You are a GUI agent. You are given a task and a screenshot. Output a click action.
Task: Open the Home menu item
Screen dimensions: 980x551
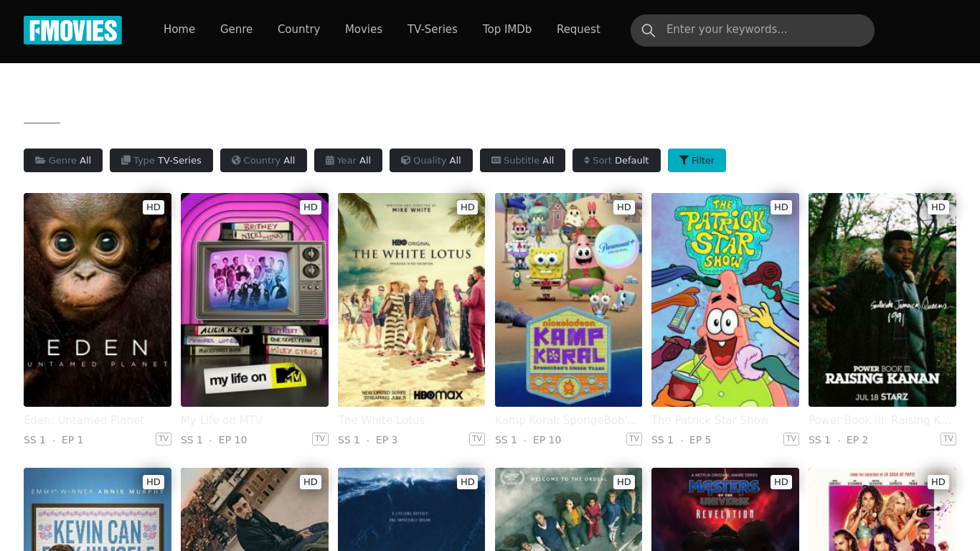(179, 29)
